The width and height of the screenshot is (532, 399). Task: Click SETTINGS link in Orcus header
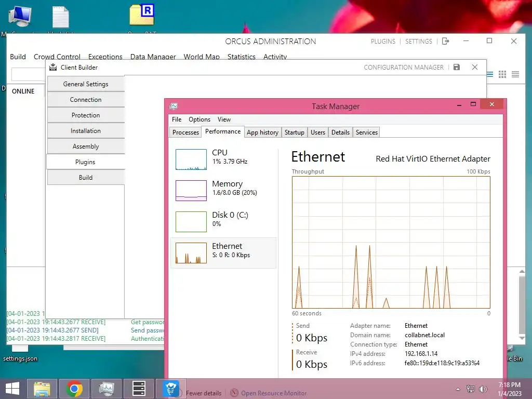419,42
